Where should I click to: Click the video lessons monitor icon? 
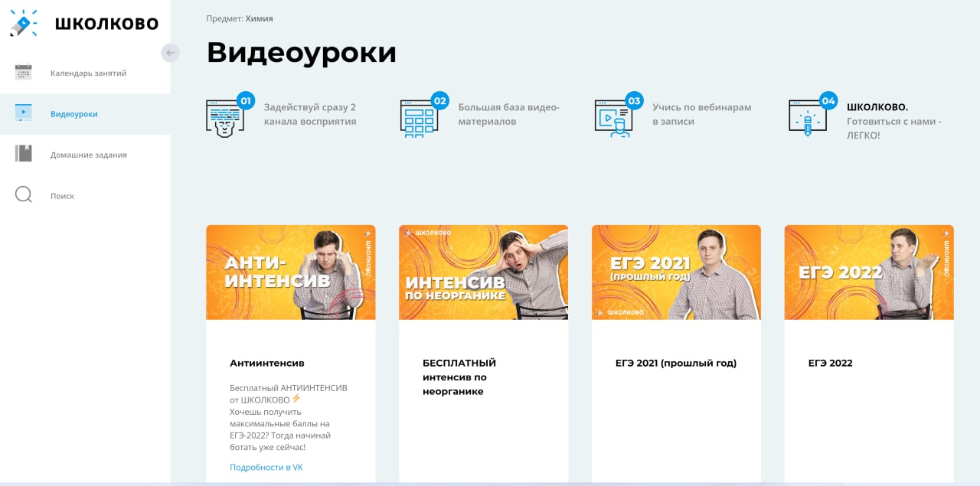point(24,113)
